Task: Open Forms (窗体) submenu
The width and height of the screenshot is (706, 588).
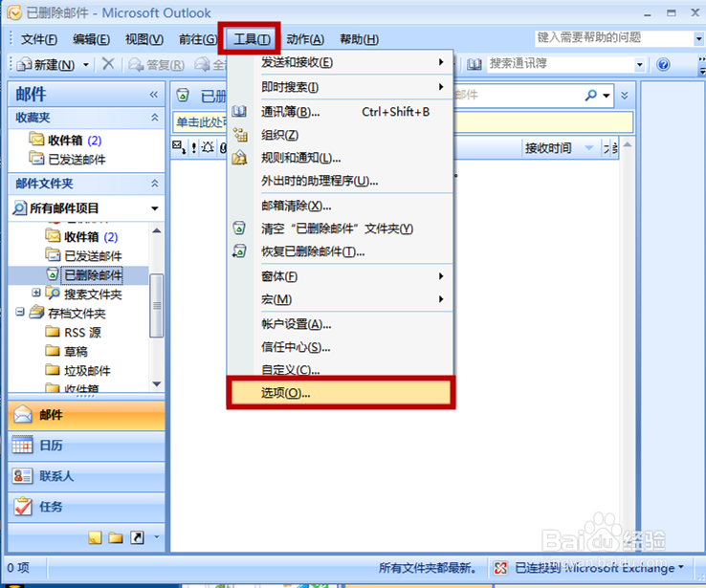Action: click(x=341, y=276)
